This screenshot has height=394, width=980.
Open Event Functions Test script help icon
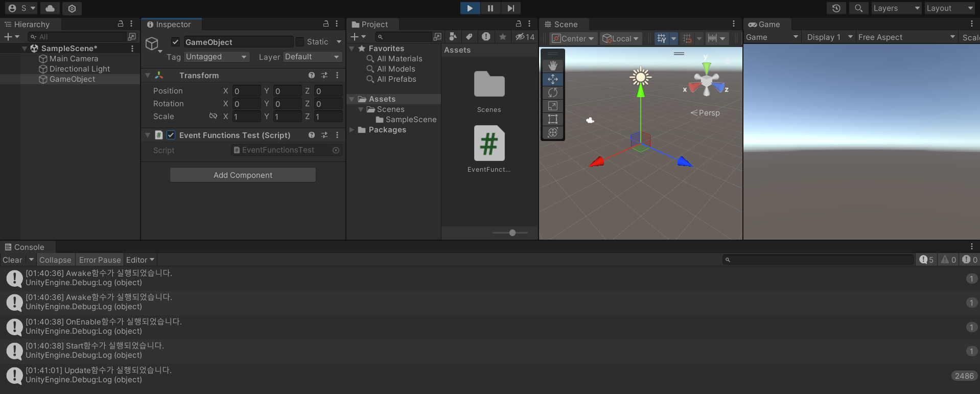click(312, 135)
